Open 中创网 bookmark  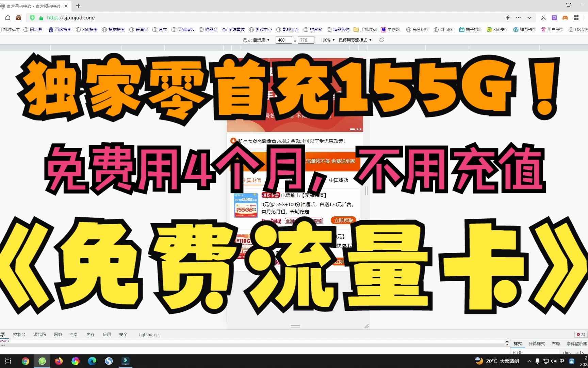[x=391, y=30]
